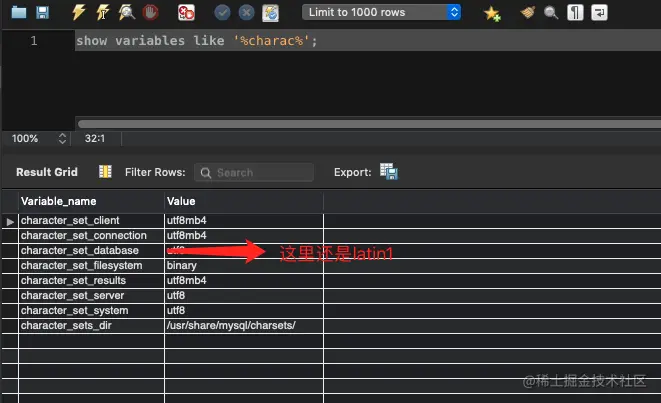The height and width of the screenshot is (403, 661).
Task: Click the /usr/share/mysql/charsets/ value cell
Action: (x=244, y=325)
